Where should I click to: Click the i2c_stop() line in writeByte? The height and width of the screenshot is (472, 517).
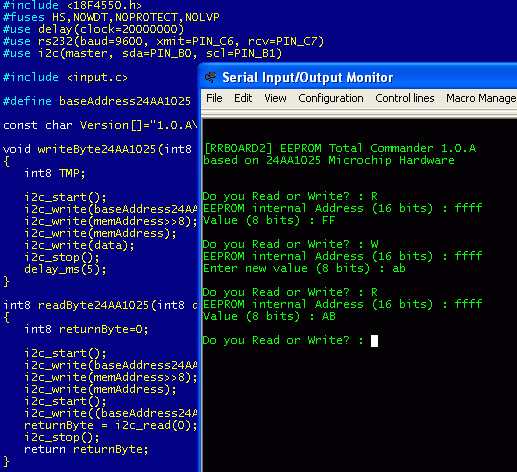point(62,257)
